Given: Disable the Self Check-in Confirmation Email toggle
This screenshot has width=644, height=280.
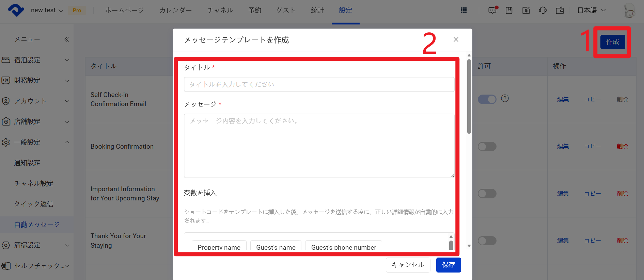Looking at the screenshot, I should pyautogui.click(x=487, y=99).
